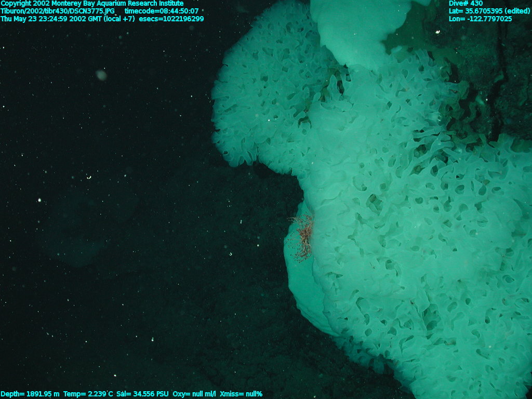Click the 'esecs=1022196299' value
Image resolution: width=532 pixels, height=399 pixels.
[x=171, y=19]
